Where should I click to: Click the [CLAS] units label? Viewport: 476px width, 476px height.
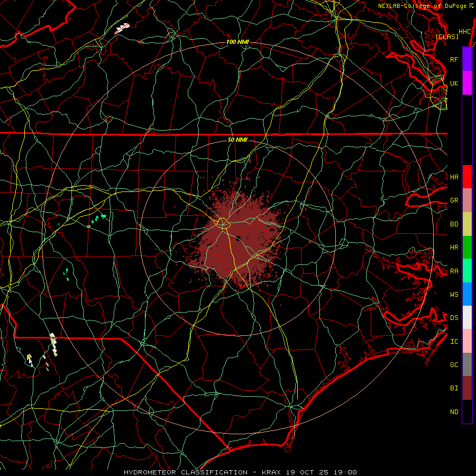[447, 36]
